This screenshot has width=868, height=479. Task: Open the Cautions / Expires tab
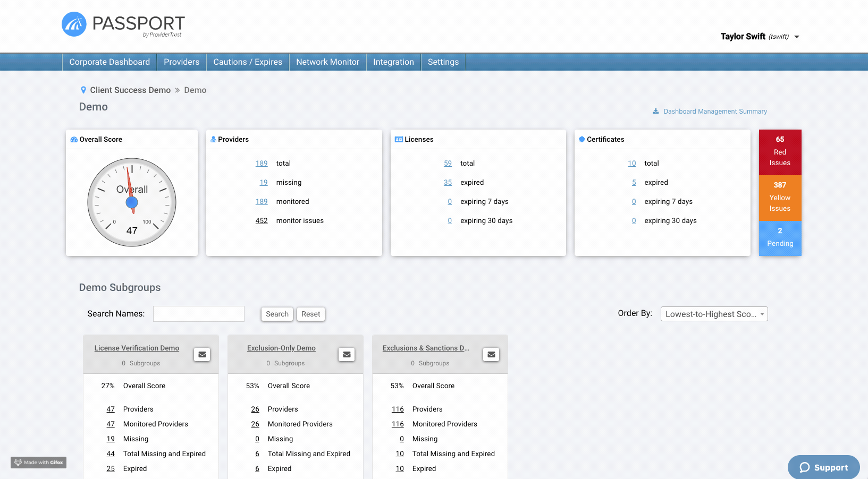tap(248, 62)
